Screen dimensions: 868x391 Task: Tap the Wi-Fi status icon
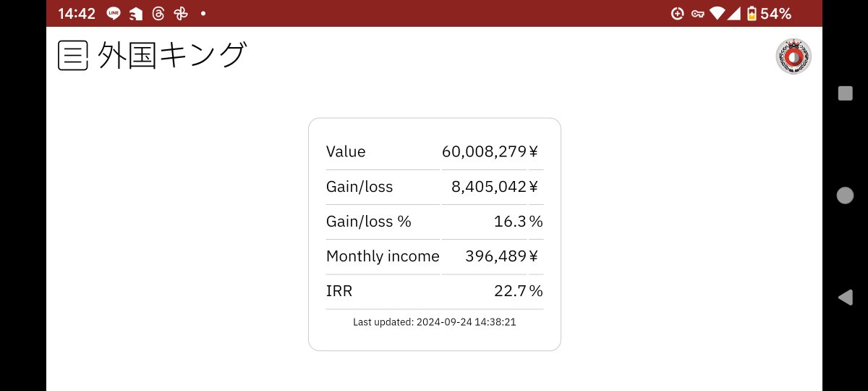coord(717,14)
